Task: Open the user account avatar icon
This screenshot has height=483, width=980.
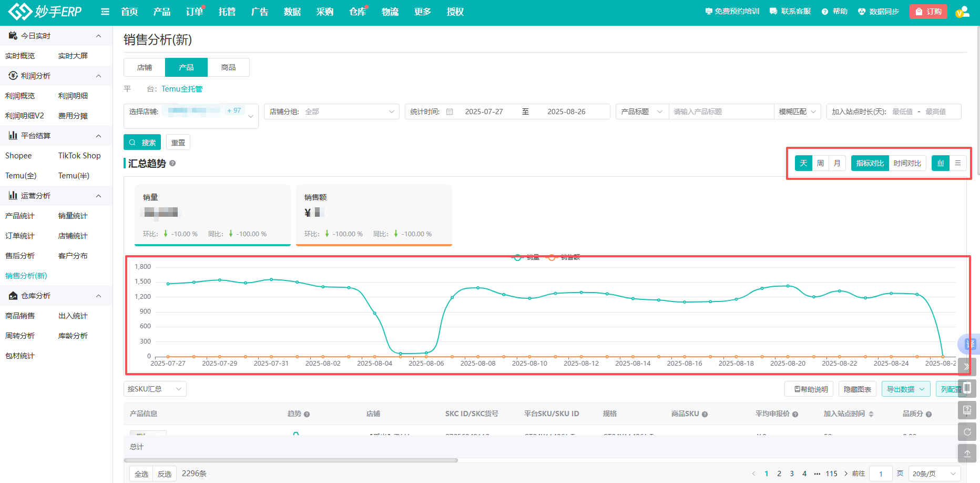Action: pos(962,12)
